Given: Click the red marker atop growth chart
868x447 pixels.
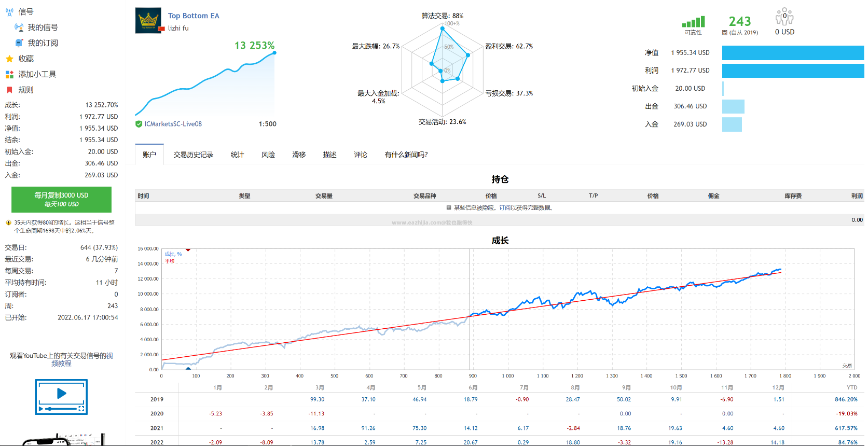Looking at the screenshot, I should click(188, 250).
